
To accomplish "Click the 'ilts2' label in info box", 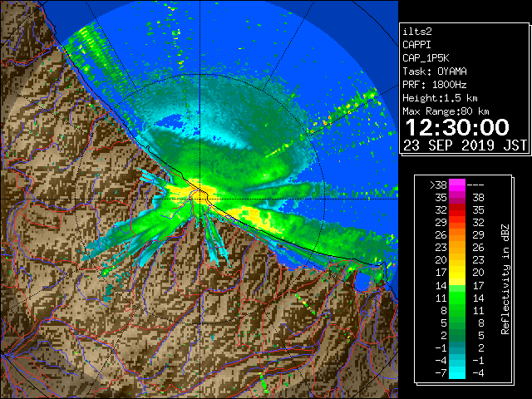I will pyautogui.click(x=417, y=32).
